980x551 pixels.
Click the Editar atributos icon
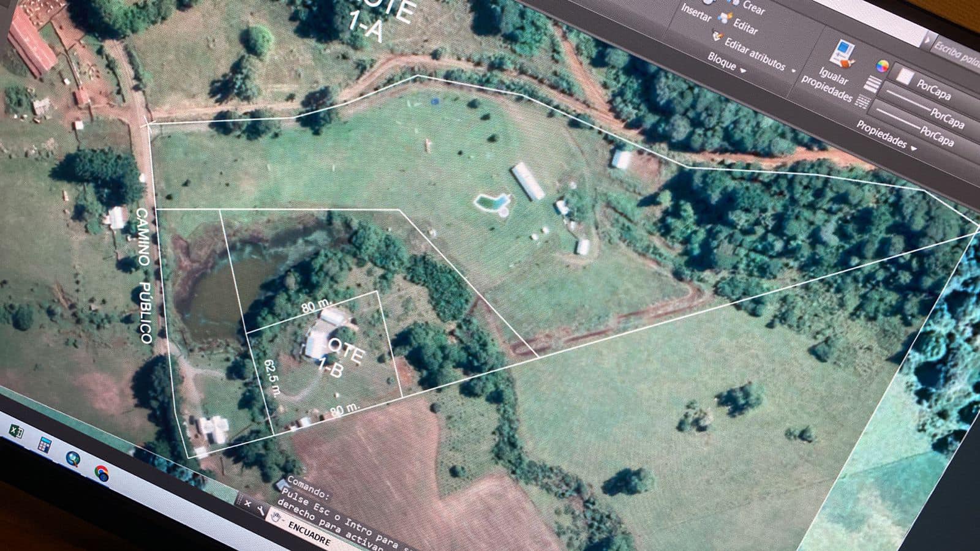pyautogui.click(x=717, y=37)
